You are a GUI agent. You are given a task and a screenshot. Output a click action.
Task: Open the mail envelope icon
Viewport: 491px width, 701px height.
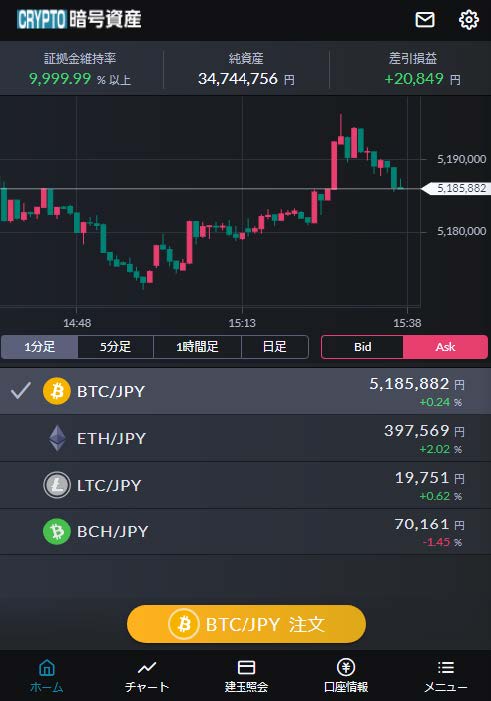pyautogui.click(x=424, y=20)
